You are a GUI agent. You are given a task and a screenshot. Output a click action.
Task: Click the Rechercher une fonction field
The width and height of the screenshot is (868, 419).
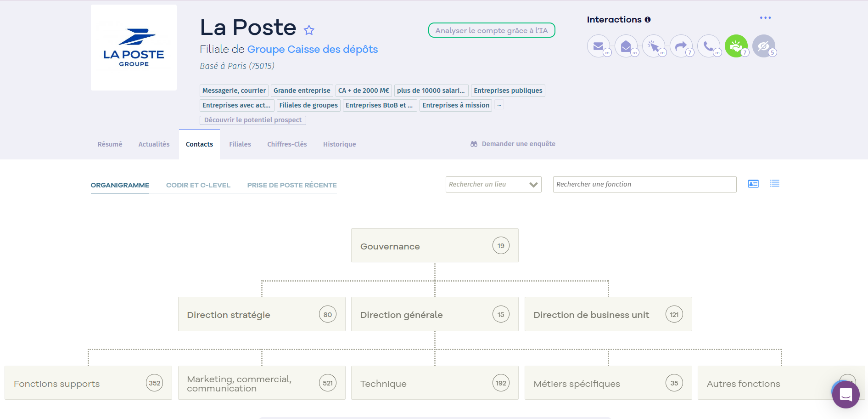point(644,184)
